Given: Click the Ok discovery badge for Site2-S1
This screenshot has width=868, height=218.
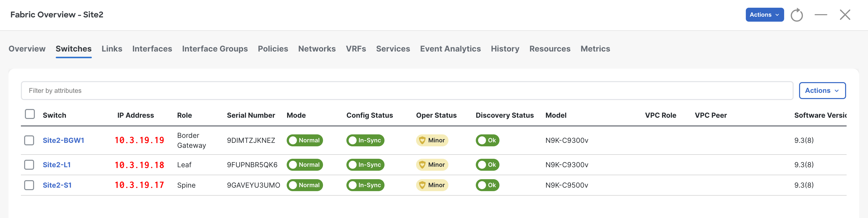Looking at the screenshot, I should pos(487,185).
